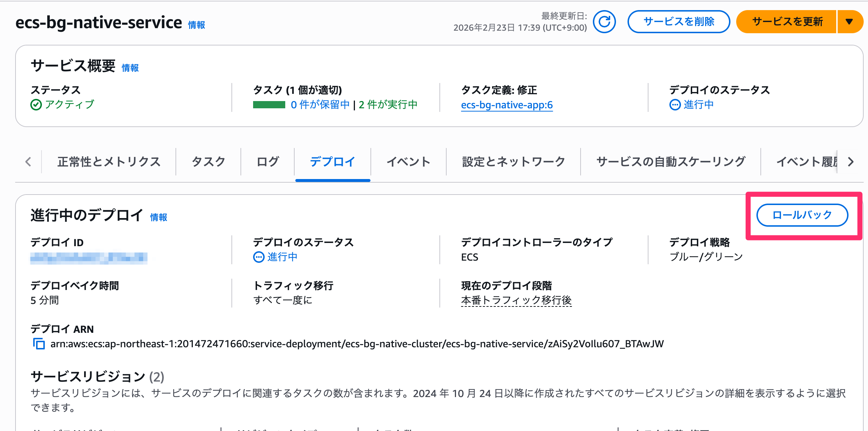The width and height of the screenshot is (868, 431).
Task: Open the dropdown next to サービスを更新
Action: pyautogui.click(x=850, y=22)
